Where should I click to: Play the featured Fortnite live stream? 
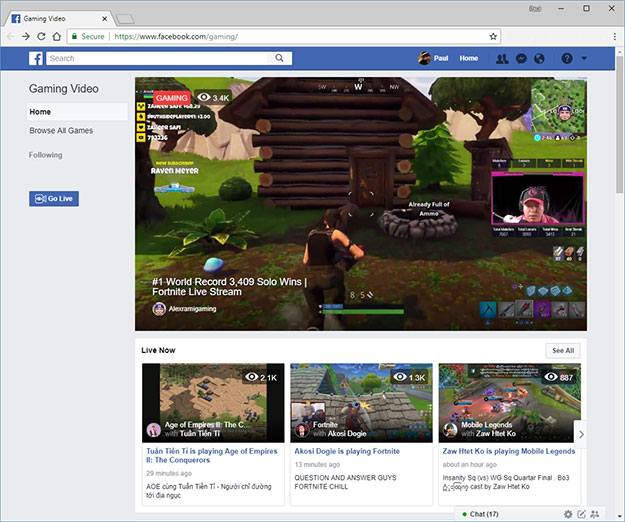[x=361, y=204]
